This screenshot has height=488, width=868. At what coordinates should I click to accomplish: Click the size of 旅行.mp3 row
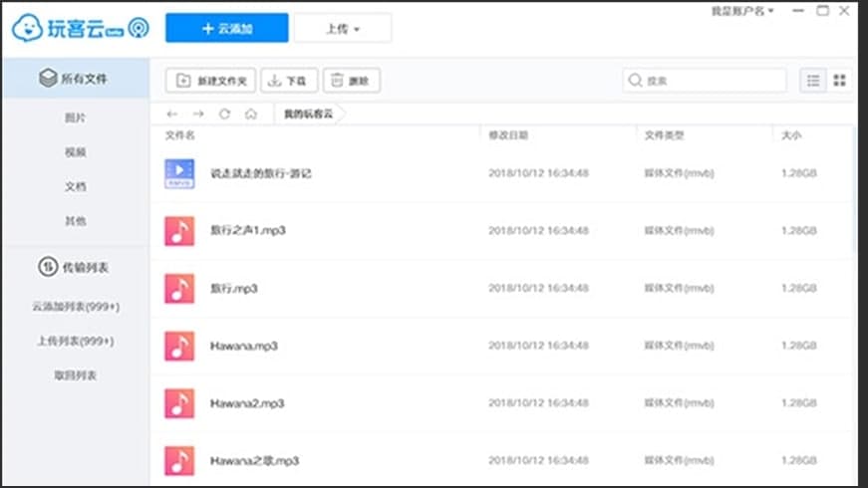(x=799, y=288)
